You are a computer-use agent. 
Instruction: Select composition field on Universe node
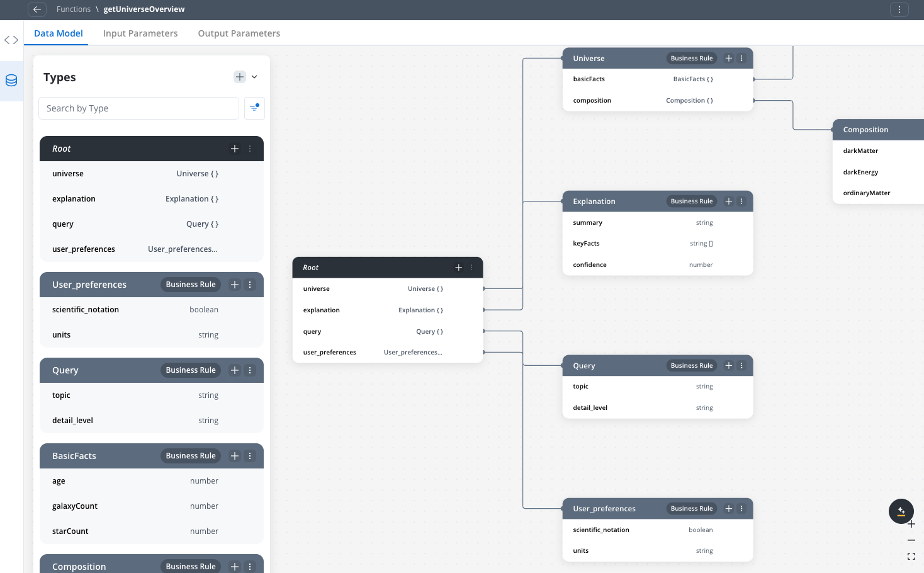click(658, 101)
